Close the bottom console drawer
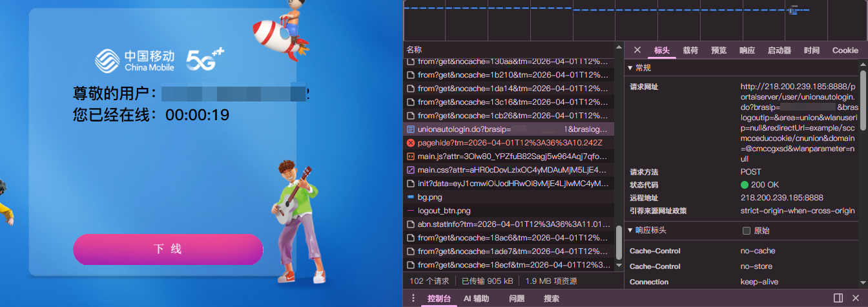This screenshot has width=868, height=307. tap(856, 298)
